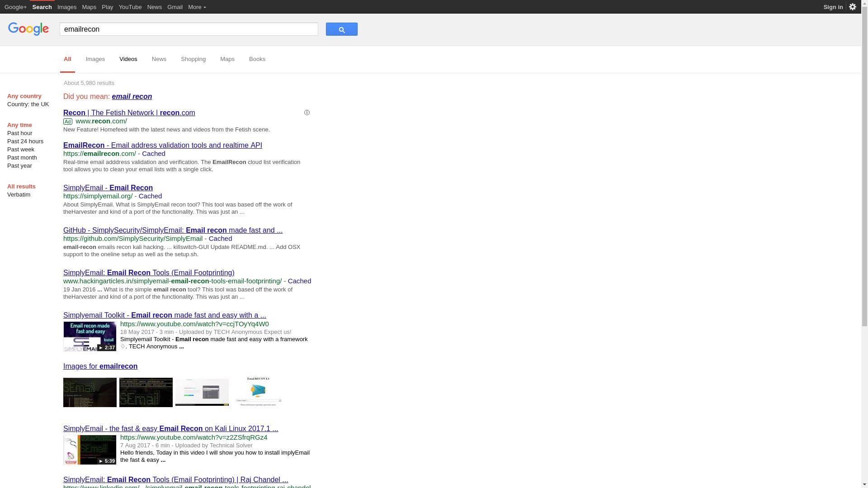
Task: Select All results filter
Action: (x=21, y=187)
